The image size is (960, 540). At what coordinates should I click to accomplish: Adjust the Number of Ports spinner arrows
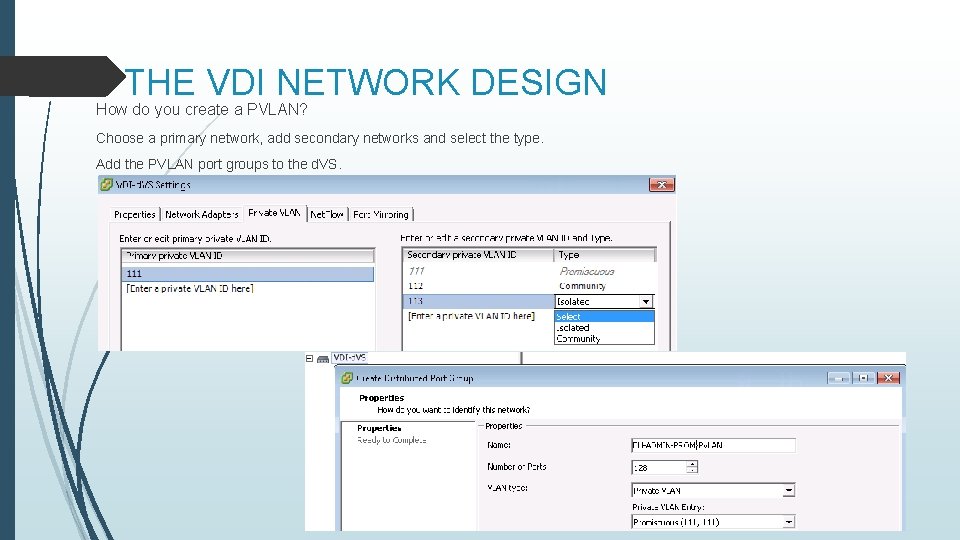pos(692,467)
